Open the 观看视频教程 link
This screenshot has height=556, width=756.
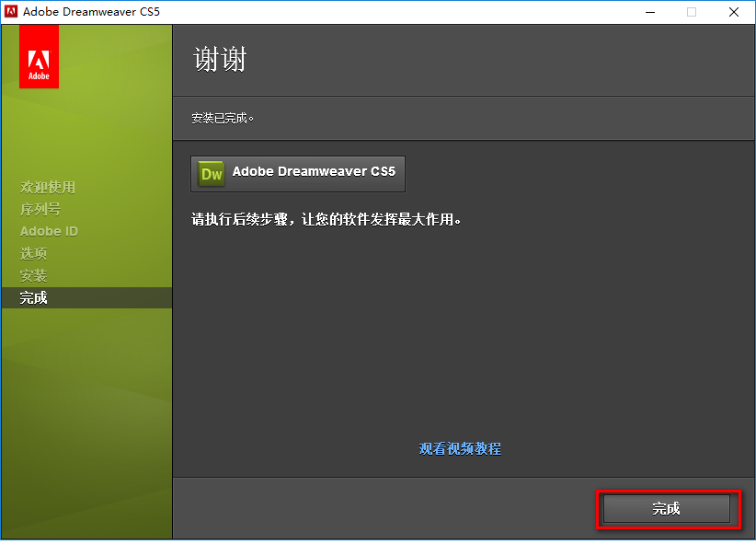coord(460,448)
